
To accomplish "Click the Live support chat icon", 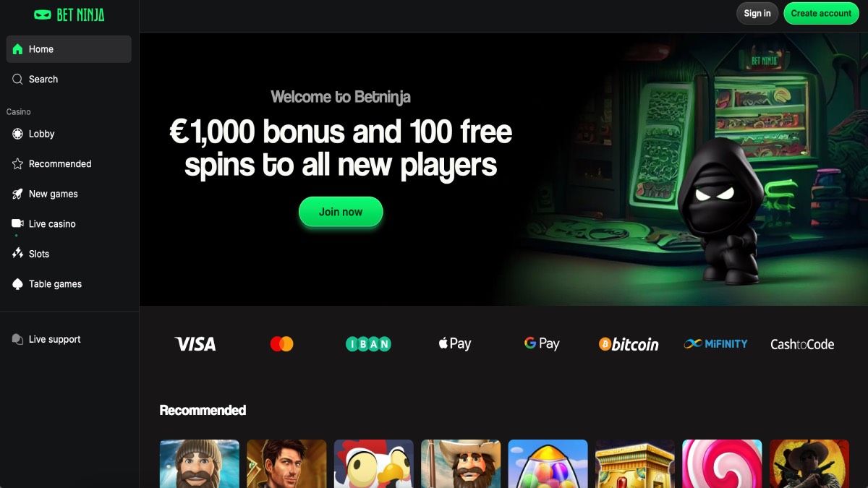I will point(17,339).
